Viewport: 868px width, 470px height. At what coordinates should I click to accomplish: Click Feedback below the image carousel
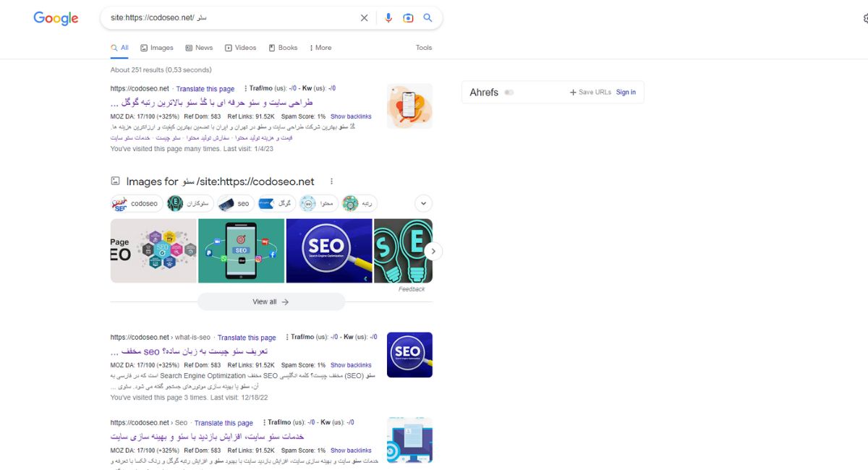[412, 289]
